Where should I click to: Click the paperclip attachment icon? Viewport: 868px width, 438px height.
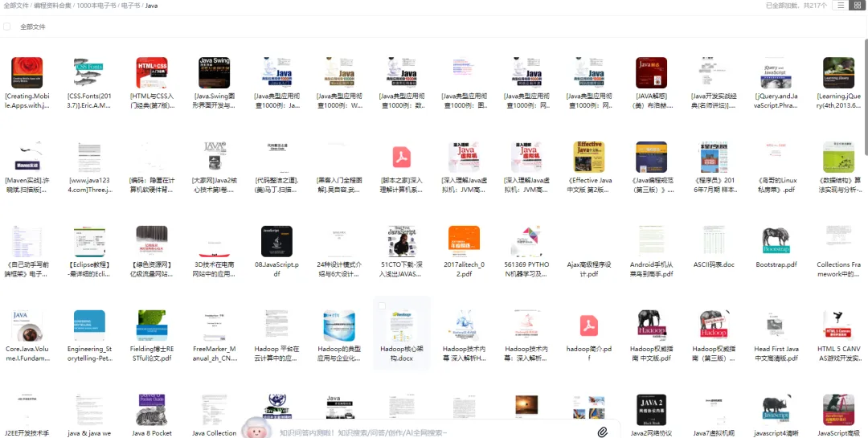(x=603, y=432)
